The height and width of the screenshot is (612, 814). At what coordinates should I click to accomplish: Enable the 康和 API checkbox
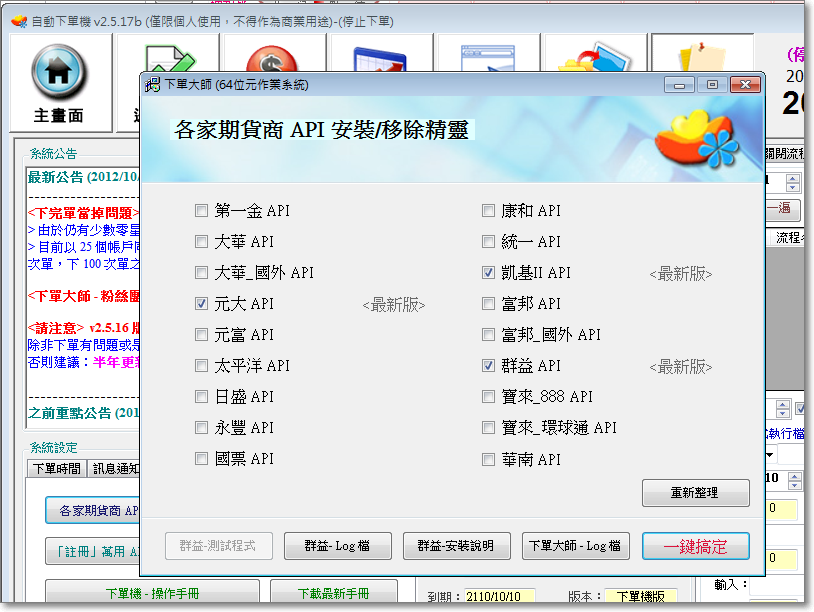pos(489,210)
